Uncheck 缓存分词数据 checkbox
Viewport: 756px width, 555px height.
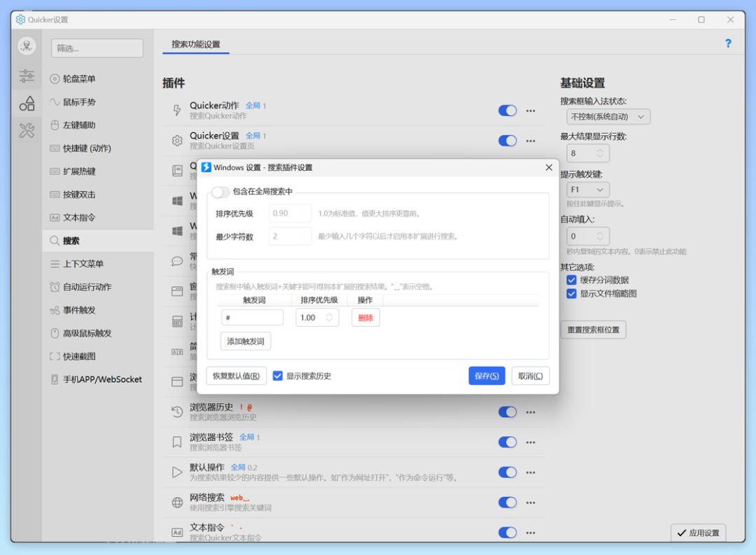click(572, 280)
